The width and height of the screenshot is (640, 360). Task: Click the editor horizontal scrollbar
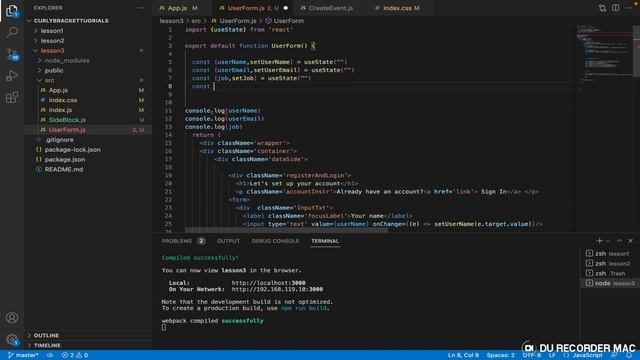(286, 230)
